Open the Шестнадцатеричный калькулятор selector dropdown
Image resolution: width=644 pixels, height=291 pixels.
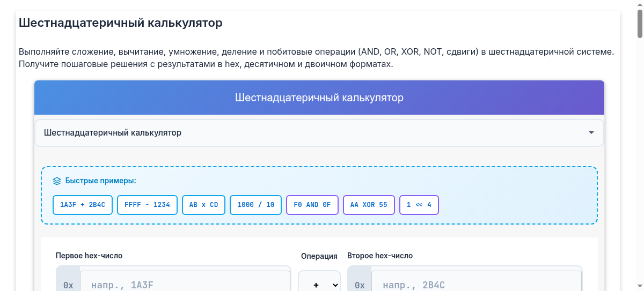[319, 133]
